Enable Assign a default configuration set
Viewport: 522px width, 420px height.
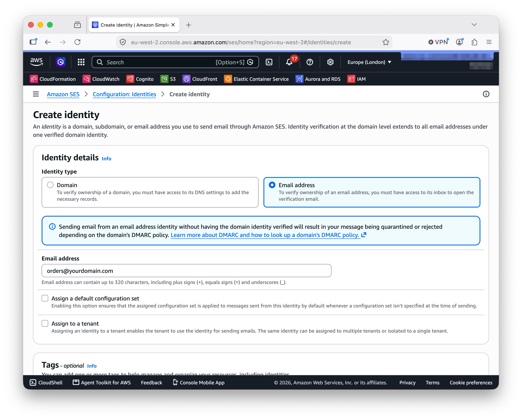point(45,298)
